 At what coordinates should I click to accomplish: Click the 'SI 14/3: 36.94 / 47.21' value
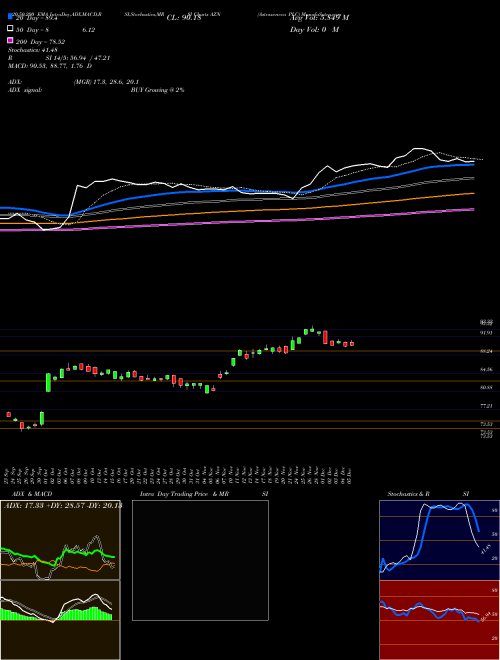[78, 58]
